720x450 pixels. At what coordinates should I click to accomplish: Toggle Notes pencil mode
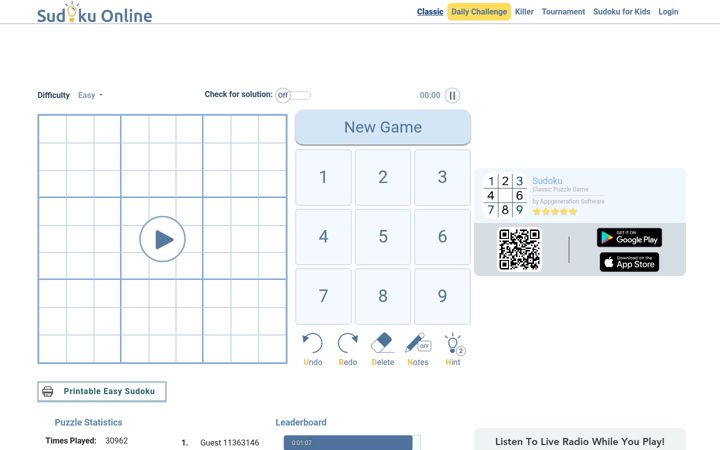pyautogui.click(x=418, y=349)
